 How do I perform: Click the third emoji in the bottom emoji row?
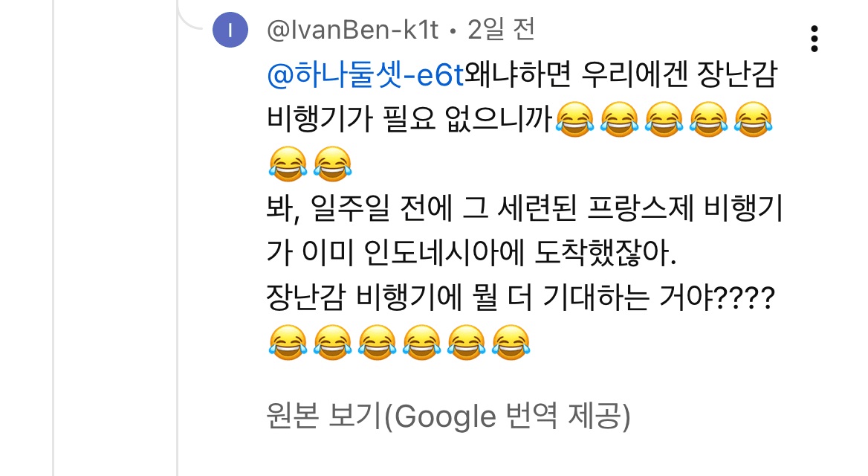pyautogui.click(x=377, y=343)
